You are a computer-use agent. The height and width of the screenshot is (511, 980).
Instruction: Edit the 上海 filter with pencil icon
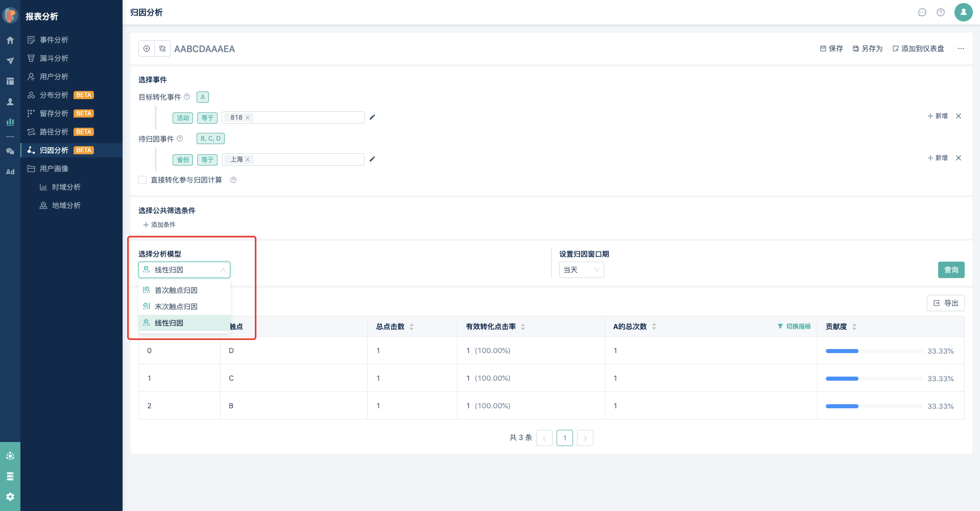(x=372, y=159)
